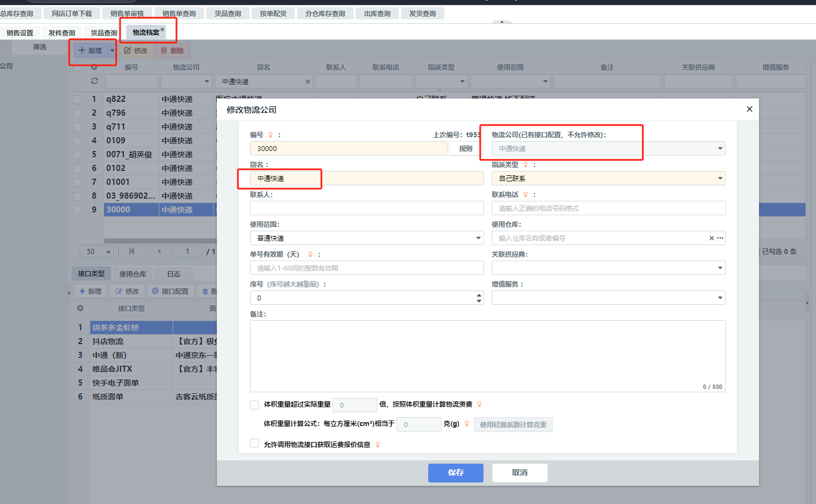The height and width of the screenshot is (504, 816).
Task: Click into the 备注 text area
Action: (487, 354)
